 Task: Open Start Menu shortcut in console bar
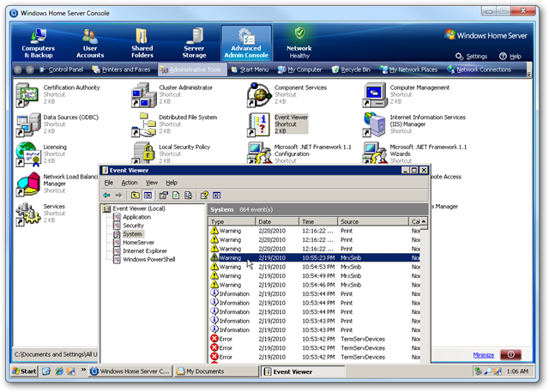tap(250, 69)
